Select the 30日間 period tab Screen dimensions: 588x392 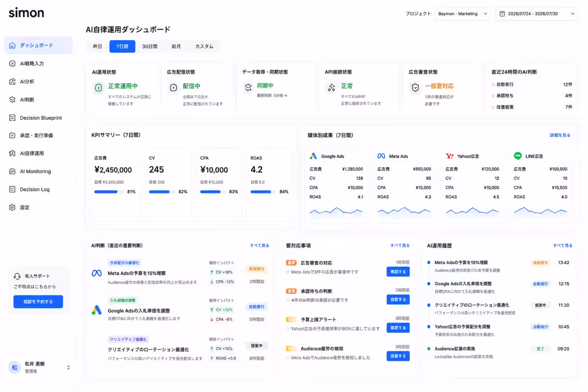150,47
